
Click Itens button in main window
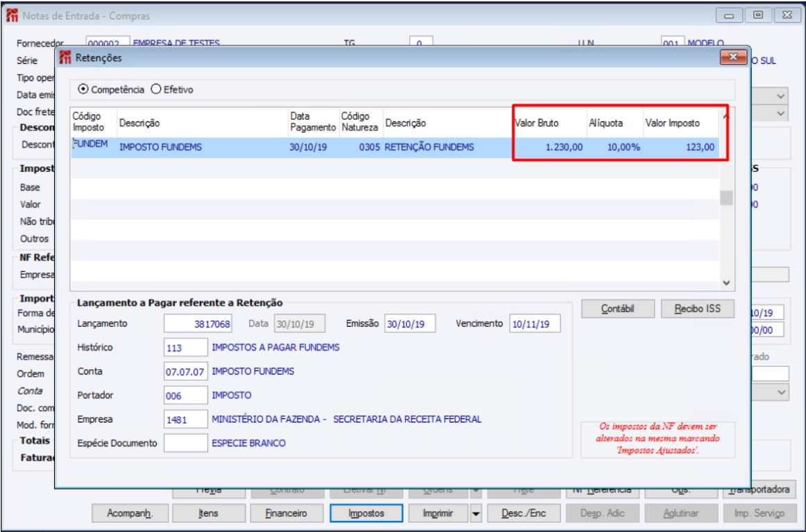208,513
